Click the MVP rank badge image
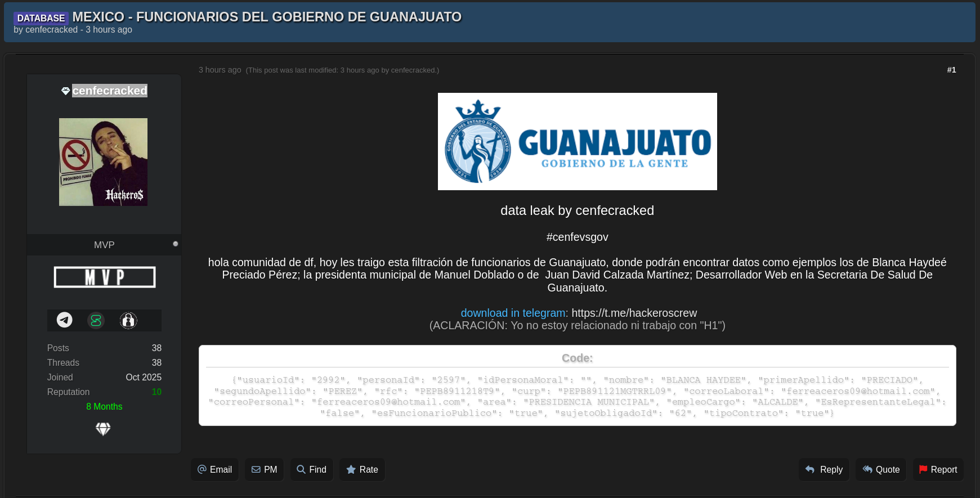Image resolution: width=980 pixels, height=498 pixels. pos(104,277)
